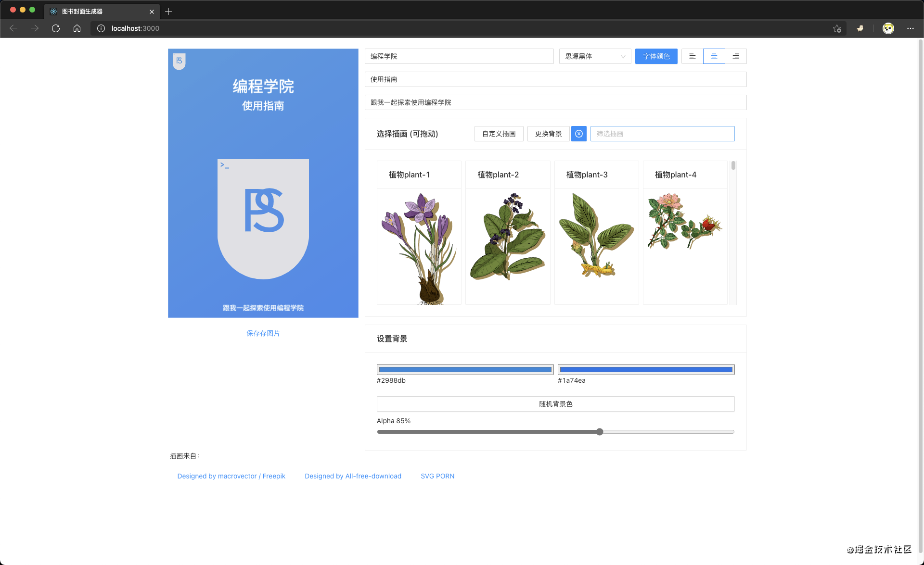Align cover text to the right
Image resolution: width=924 pixels, height=565 pixels.
(x=736, y=56)
